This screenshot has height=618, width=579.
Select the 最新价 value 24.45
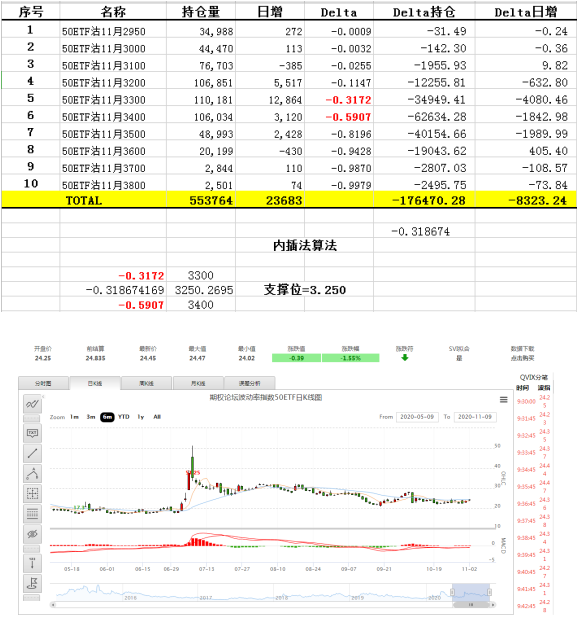148,358
